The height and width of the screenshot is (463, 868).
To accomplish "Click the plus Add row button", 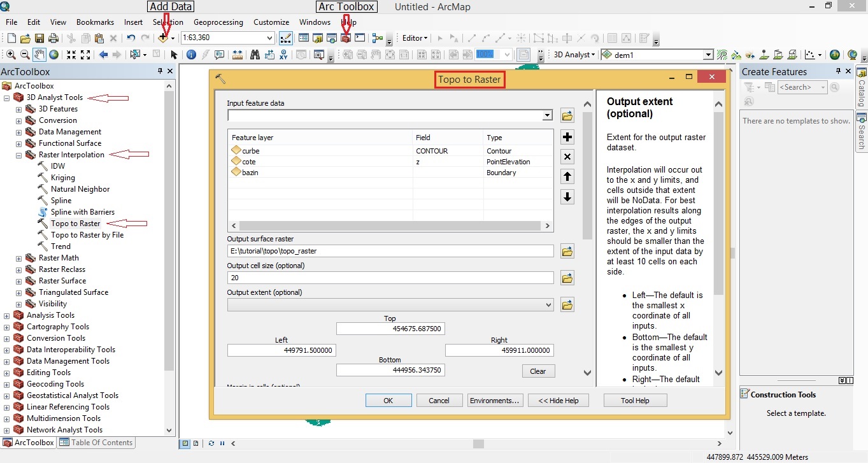I will 567,137.
